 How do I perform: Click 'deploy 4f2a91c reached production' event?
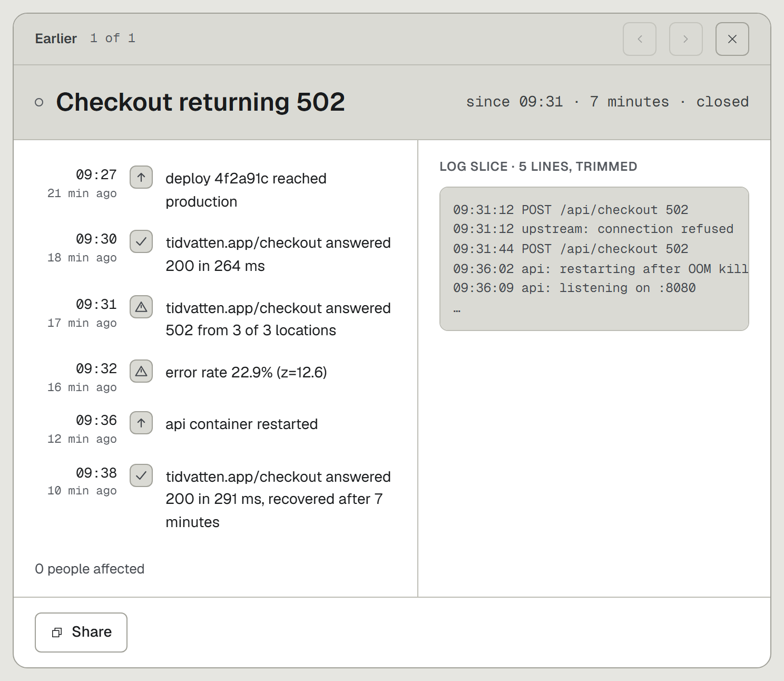(246, 190)
